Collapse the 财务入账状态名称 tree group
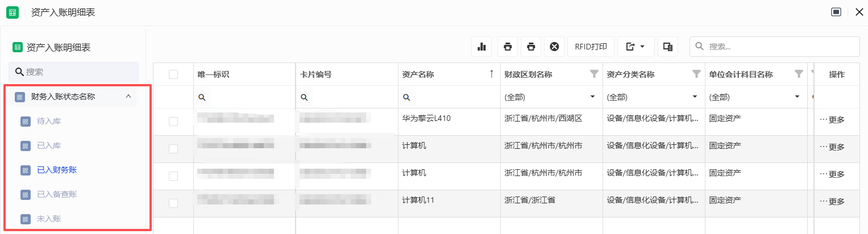This screenshot has width=868, height=234. click(128, 97)
